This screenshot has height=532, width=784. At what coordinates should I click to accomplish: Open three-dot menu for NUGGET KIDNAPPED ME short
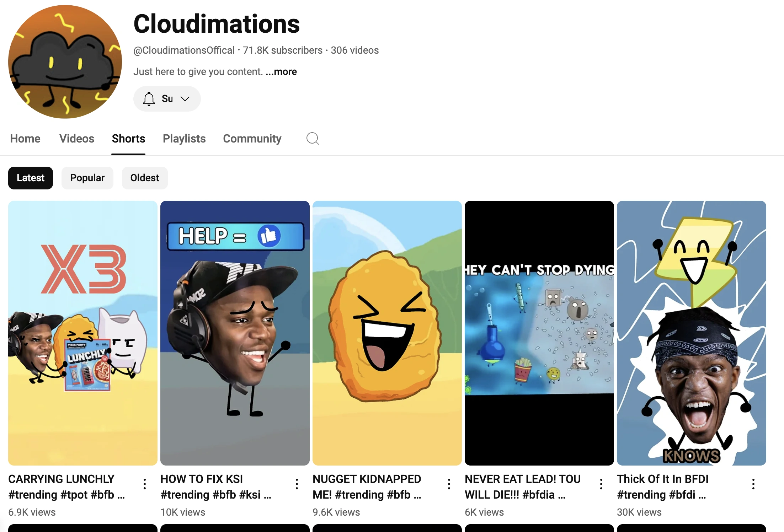[x=449, y=484]
